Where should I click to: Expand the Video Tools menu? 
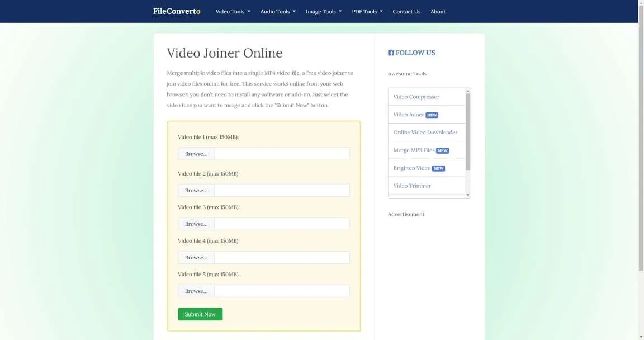(x=233, y=12)
